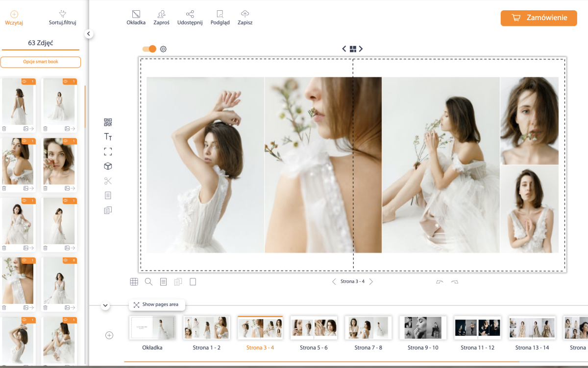
Task: Open settings gear next to toggle
Action: pyautogui.click(x=164, y=49)
